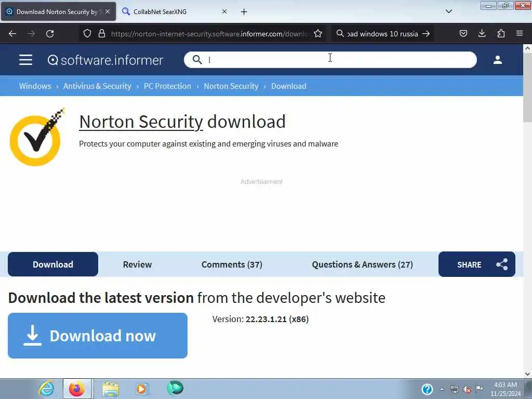Open the software.informer hamburger menu
Screen dimensions: 532x399
pyautogui.click(x=26, y=60)
